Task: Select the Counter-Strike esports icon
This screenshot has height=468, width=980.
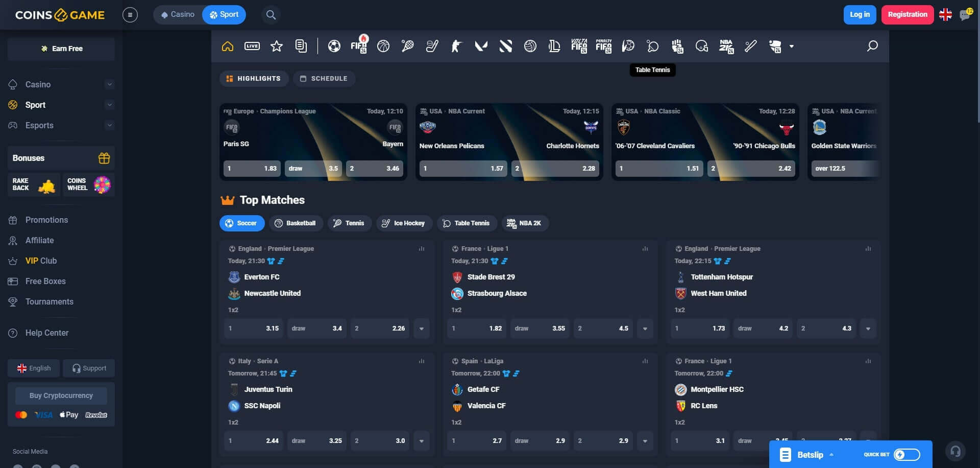Action: [x=456, y=46]
